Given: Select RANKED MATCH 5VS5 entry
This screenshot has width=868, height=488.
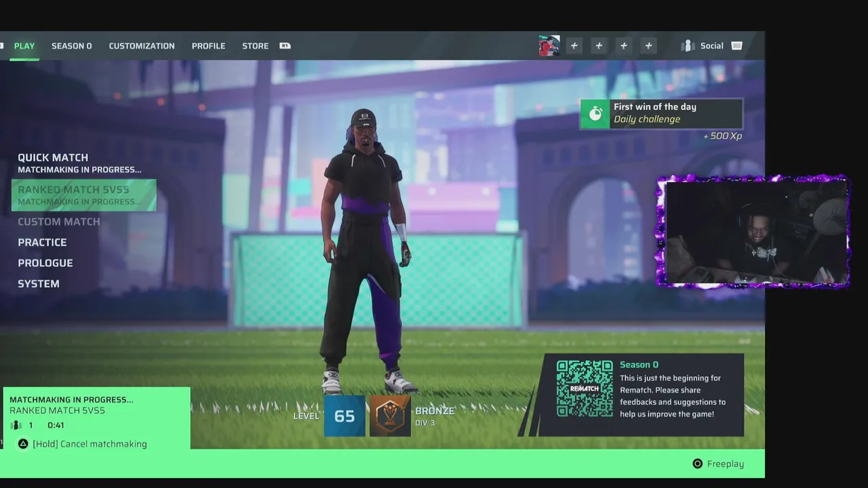Looking at the screenshot, I should [x=84, y=195].
